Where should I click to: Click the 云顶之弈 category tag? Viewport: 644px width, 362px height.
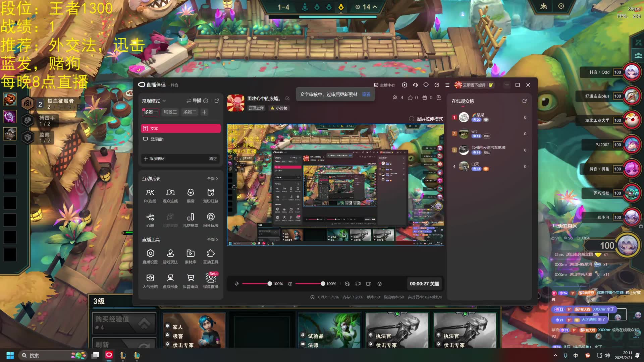256,108
